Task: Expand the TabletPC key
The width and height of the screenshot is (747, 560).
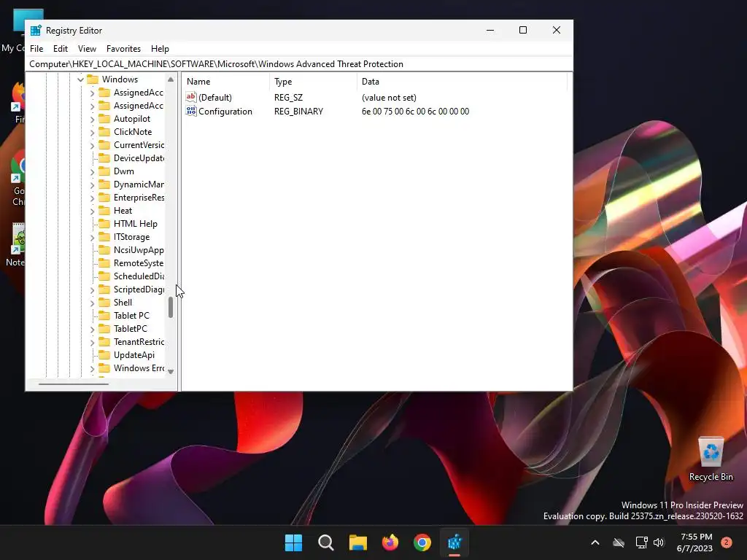Action: pos(93,329)
